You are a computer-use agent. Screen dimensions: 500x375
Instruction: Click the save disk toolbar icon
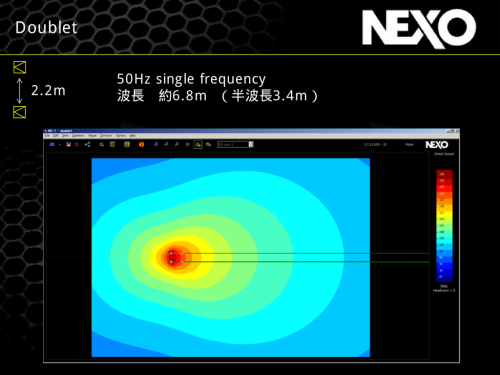coord(69,144)
